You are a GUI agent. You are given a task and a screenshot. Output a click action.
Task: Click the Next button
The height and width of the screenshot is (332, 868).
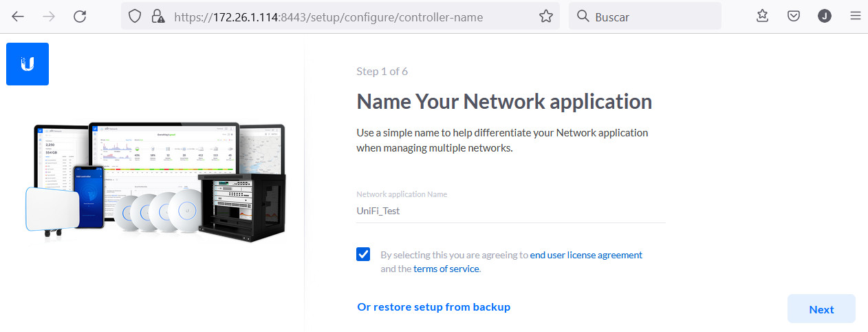821,309
